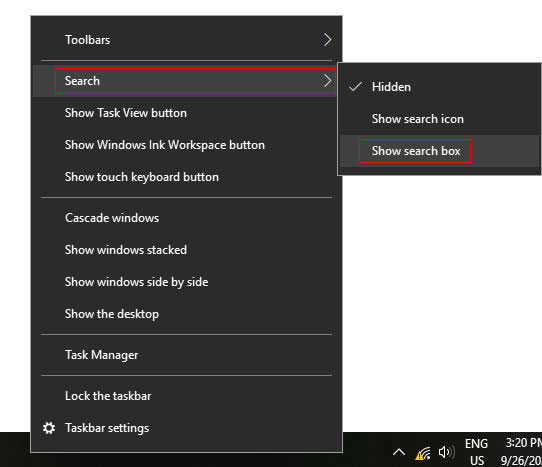
Task: Open the taskbar clock showing 3:20 PM
Action: [521, 451]
